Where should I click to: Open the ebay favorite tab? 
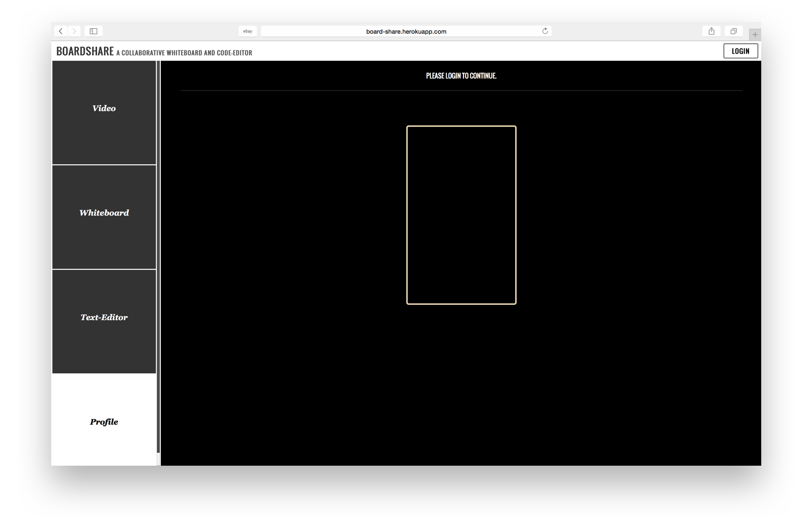247,31
